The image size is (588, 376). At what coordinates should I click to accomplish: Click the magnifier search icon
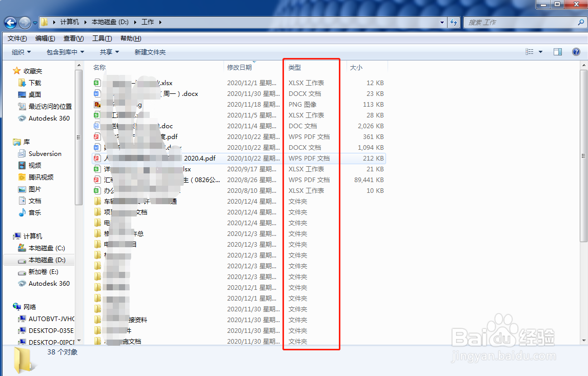pos(581,22)
